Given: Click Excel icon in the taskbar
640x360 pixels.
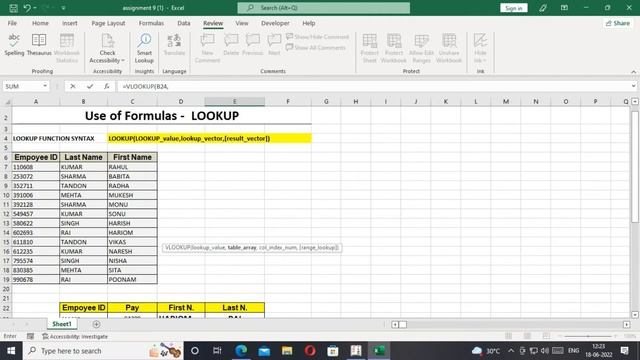Looking at the screenshot, I should point(379,351).
